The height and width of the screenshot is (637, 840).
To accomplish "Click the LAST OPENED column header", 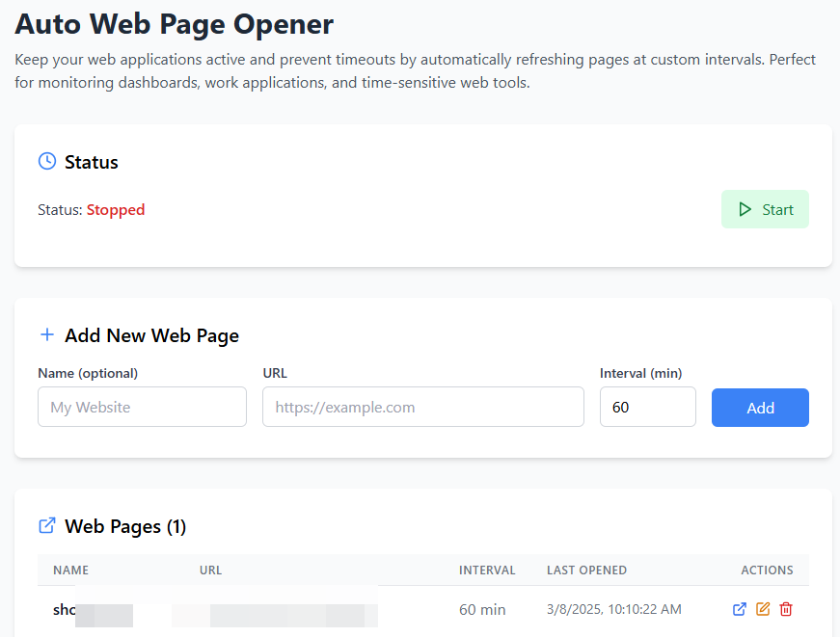I will point(586,570).
